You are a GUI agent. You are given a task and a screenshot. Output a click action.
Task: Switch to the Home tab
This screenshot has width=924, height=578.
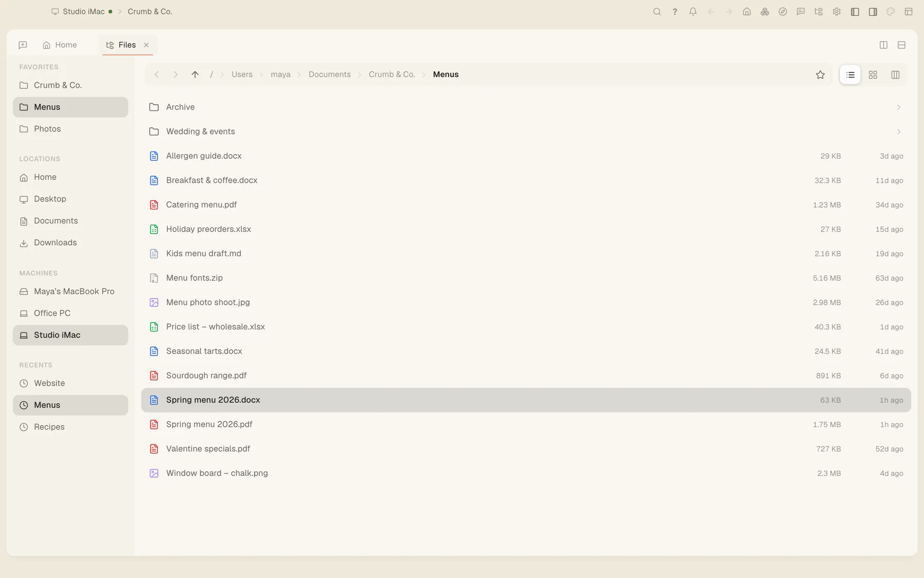(x=60, y=45)
